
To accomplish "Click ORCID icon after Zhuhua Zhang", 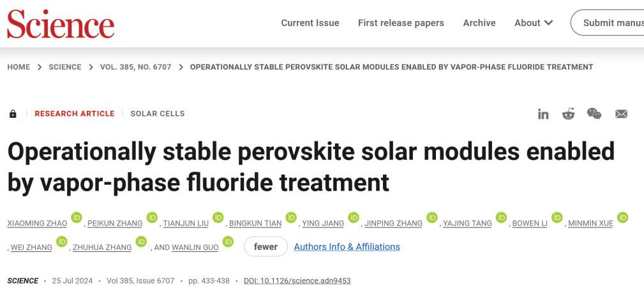I will coord(142,242).
